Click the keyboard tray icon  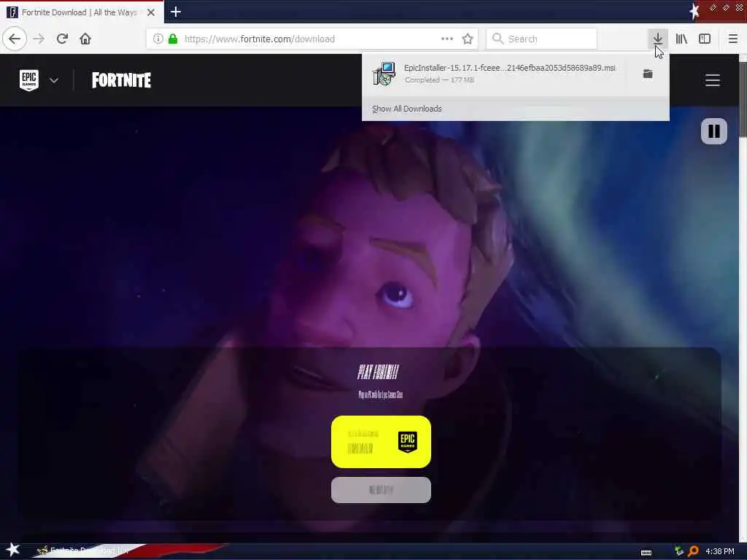click(646, 553)
